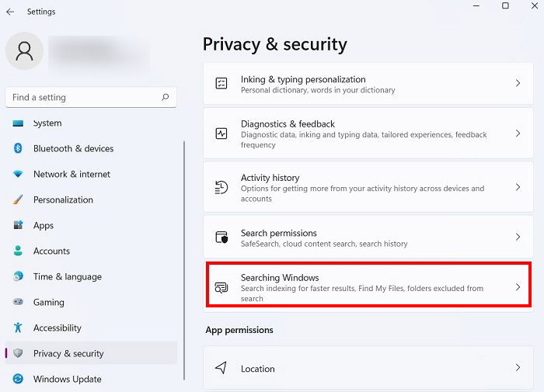The width and height of the screenshot is (544, 392).
Task: Open Network & internet category
Action: point(71,174)
